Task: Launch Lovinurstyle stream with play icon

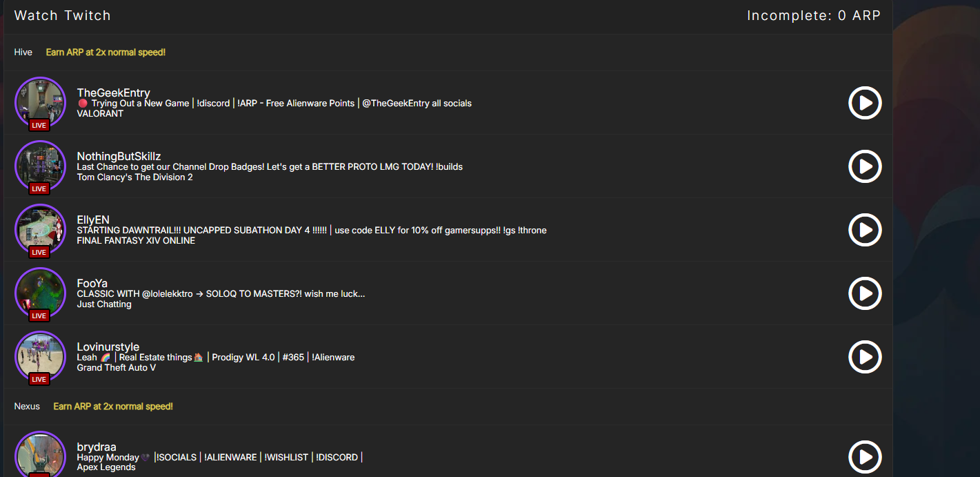Action: (865, 357)
